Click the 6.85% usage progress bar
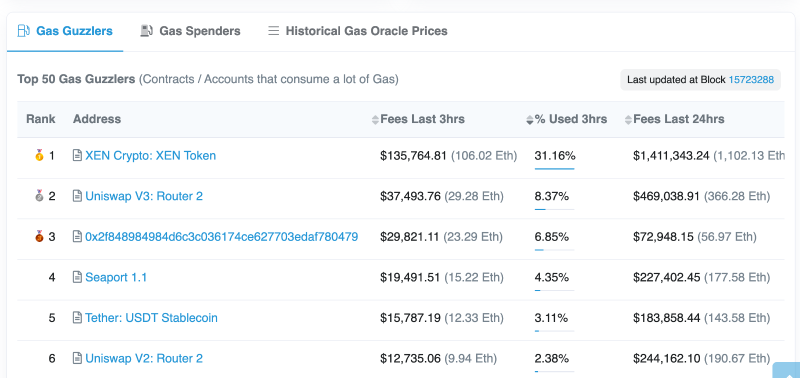Viewport: 800px width, 378px height. click(x=554, y=250)
